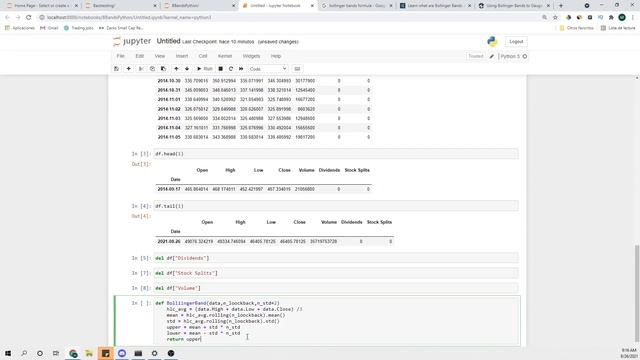Screen dimensions: 640x360
Task: Restart kernel and rerun all cells
Action: 241,69
